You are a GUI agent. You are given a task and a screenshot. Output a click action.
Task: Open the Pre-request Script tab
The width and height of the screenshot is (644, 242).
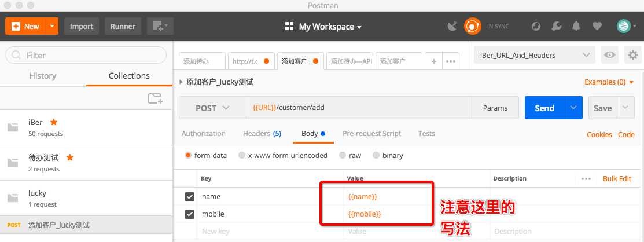pos(371,134)
